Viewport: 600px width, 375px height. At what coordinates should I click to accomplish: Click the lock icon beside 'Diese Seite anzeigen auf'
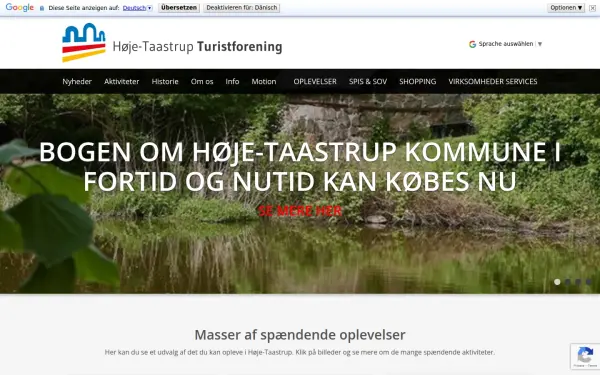42,8
